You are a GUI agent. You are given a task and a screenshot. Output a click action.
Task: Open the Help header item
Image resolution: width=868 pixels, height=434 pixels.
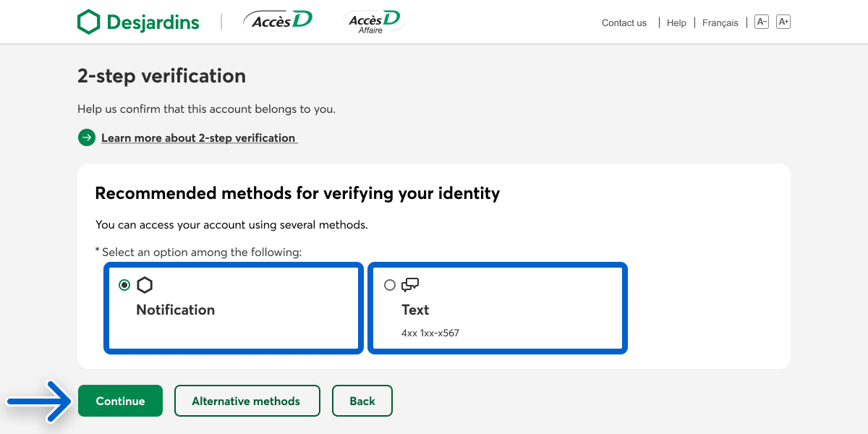pos(676,23)
